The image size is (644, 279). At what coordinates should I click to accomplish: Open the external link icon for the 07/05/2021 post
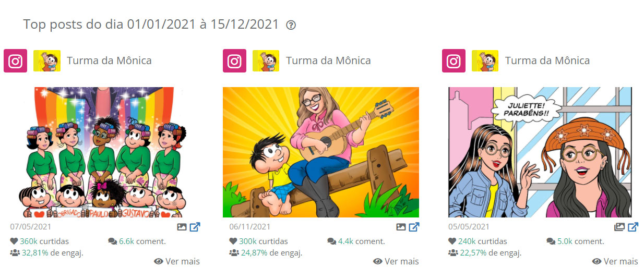click(195, 227)
